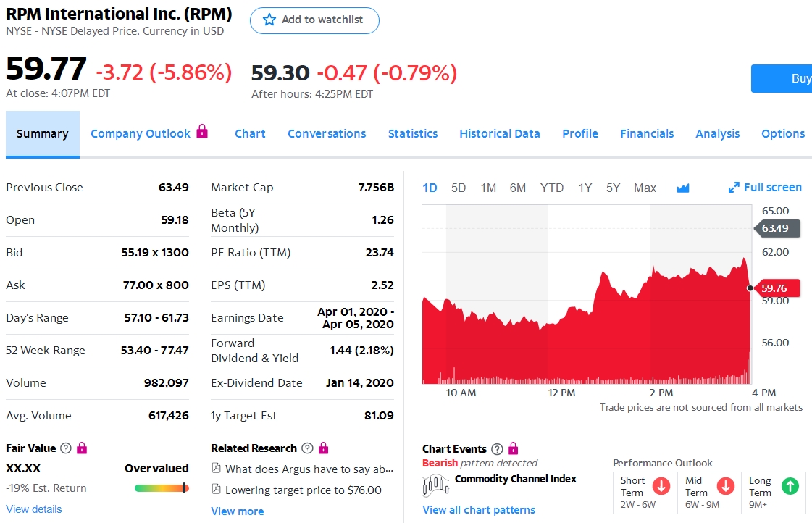Click the Long Term 9M+ outlook cell
This screenshot has height=523, width=812.
click(774, 492)
